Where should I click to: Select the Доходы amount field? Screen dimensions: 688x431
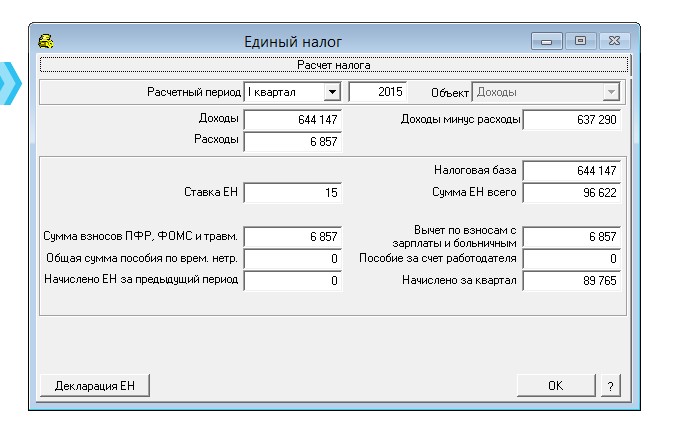tap(292, 120)
